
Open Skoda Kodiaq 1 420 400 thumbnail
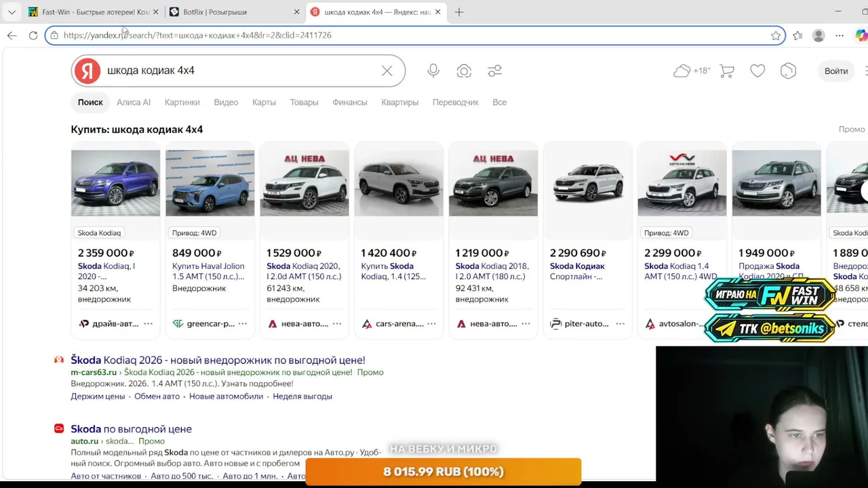coord(399,183)
